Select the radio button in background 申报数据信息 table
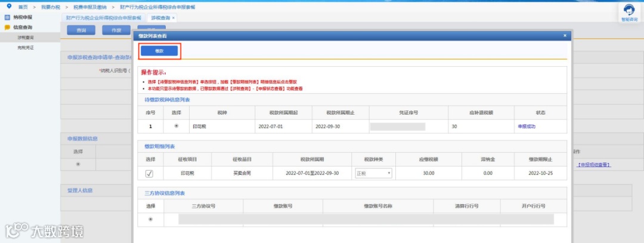Image resolution: width=644 pixels, height=243 pixels. tap(78, 164)
